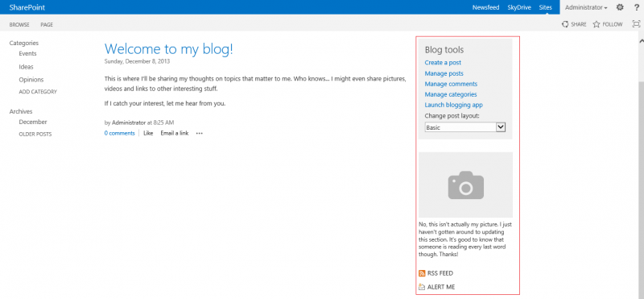Click Create a post link
Screen dimensions: 644x299
[443, 63]
